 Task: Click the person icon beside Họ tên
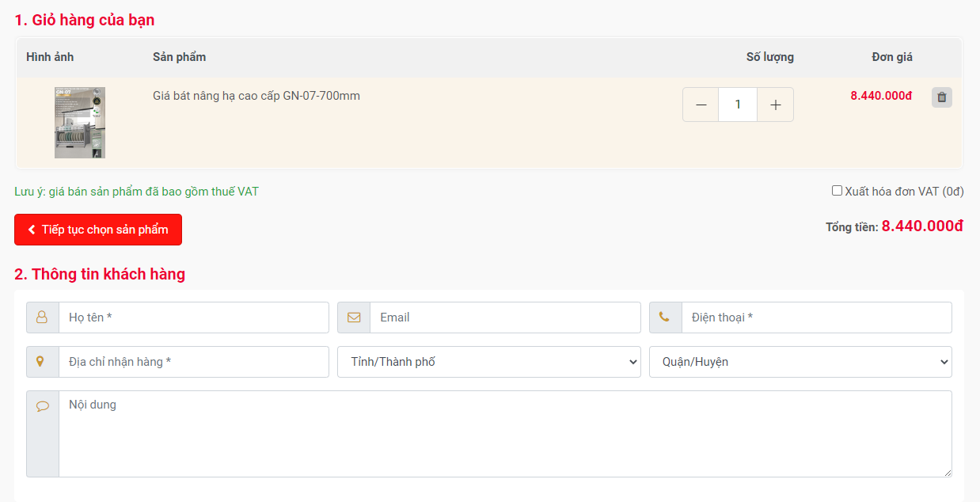[x=43, y=318]
